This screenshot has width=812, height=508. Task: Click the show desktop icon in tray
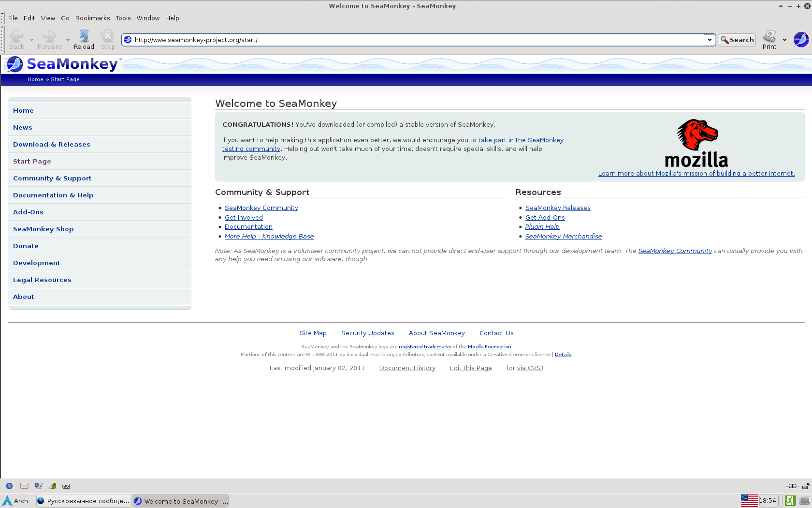click(805, 501)
